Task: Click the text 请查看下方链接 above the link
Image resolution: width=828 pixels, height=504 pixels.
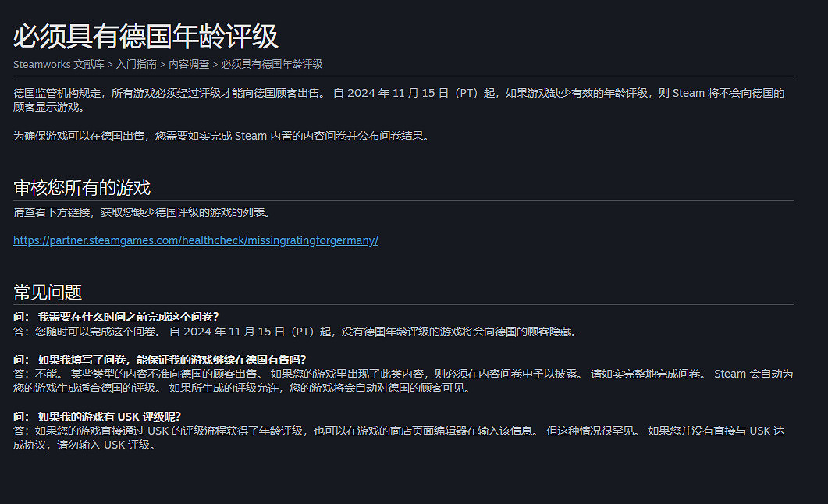Action: pos(140,211)
